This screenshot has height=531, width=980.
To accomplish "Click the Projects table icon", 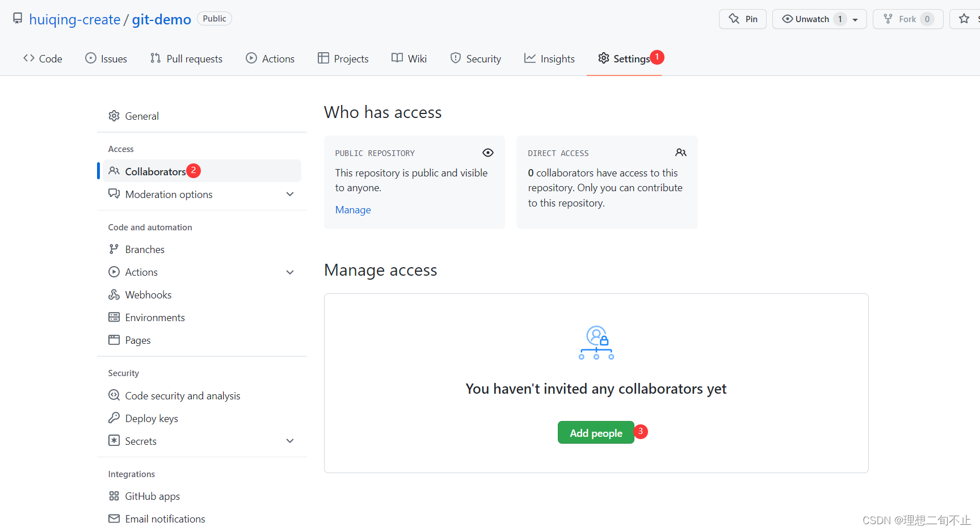I will [323, 58].
